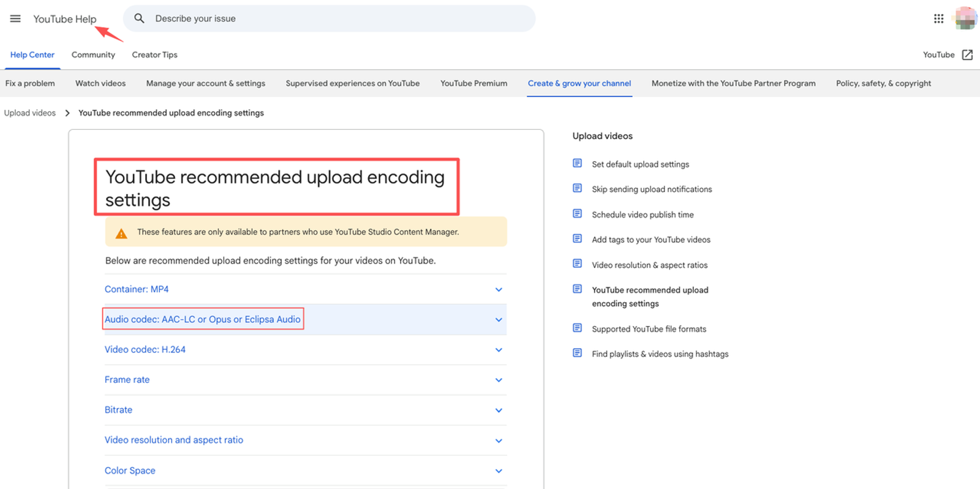
Task: Click the Describe your issue search field
Action: (329, 18)
